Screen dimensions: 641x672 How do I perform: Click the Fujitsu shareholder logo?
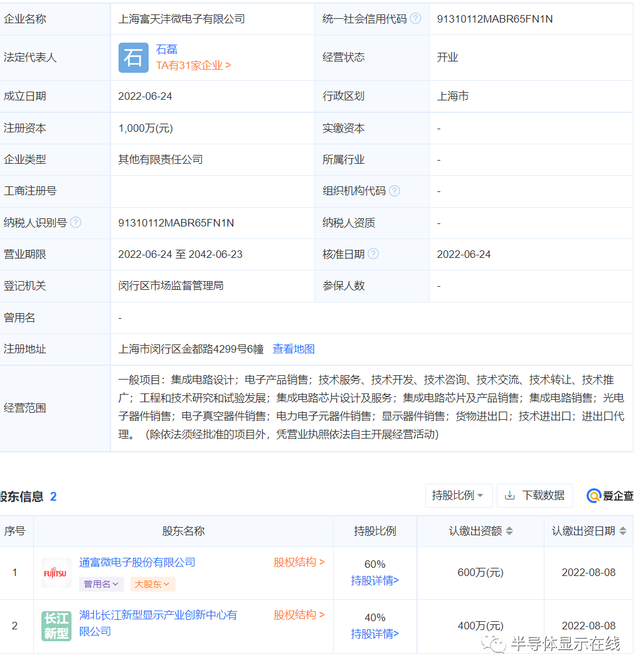click(x=56, y=573)
